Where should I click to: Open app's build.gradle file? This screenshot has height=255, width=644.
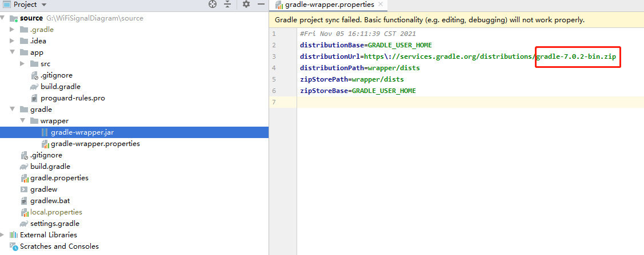pos(61,87)
